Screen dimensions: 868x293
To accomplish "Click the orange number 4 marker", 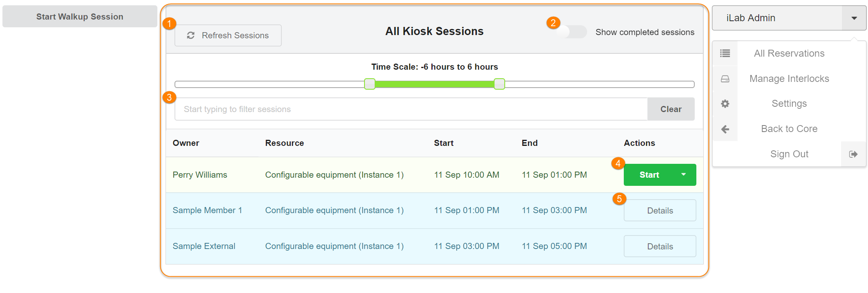I will pyautogui.click(x=618, y=163).
